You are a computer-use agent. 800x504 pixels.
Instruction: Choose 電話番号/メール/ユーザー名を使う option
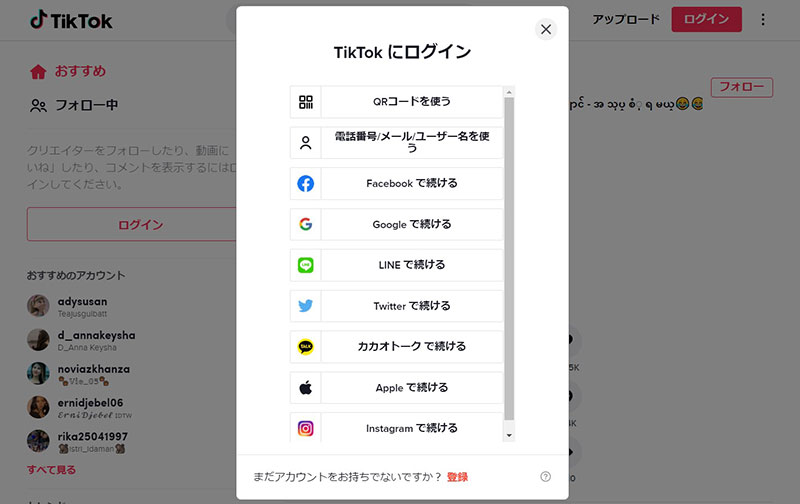point(396,143)
